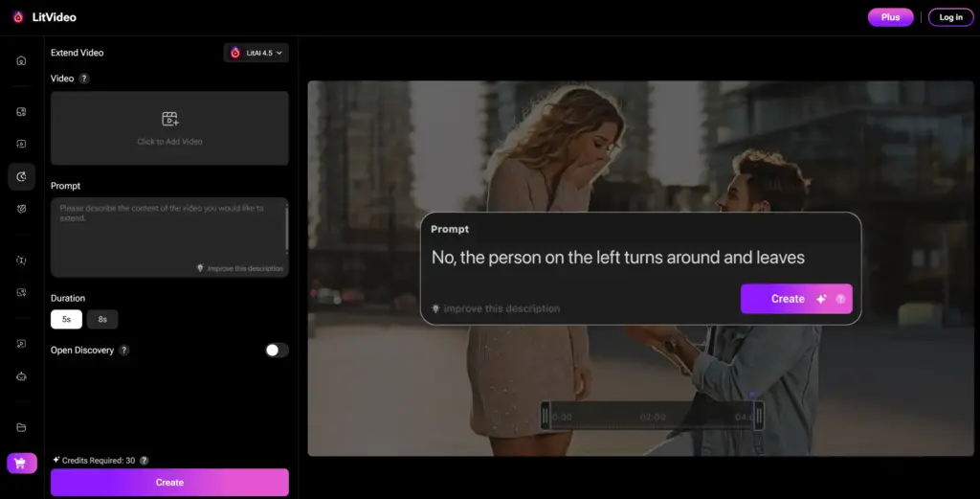Click the Log in button

[950, 17]
